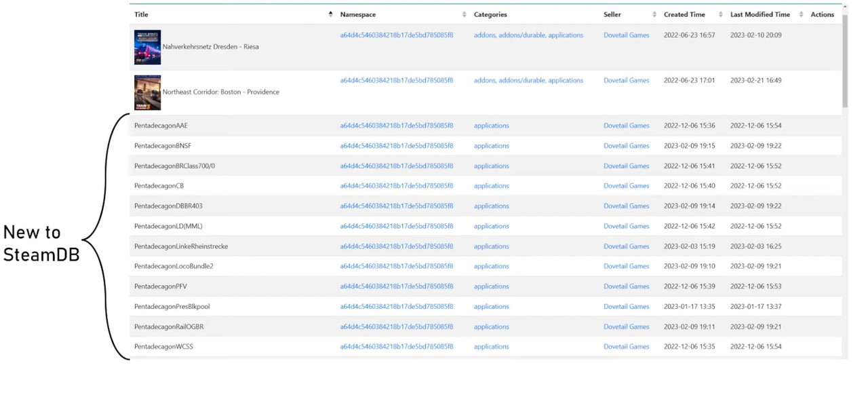Select the PentadecagonLD(MML) title
This screenshot has height=399, width=868.
tap(168, 227)
